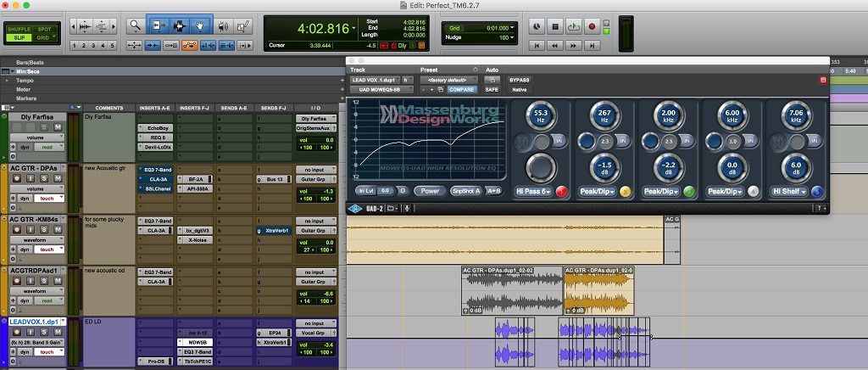Click Return to Zero transport button

537,46
